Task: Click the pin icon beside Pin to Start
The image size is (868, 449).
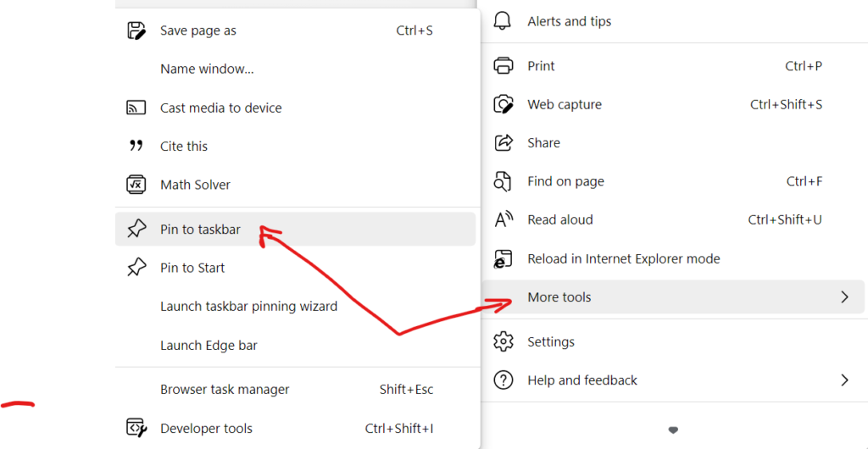Action: tap(136, 269)
